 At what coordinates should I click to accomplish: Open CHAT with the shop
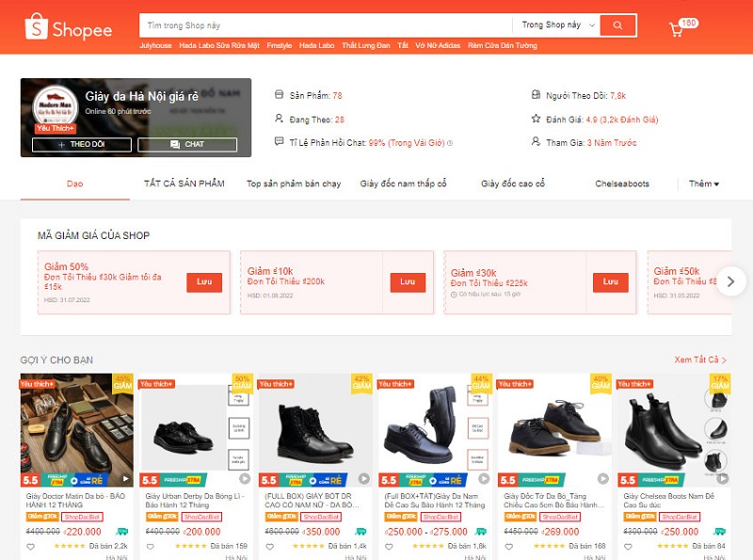point(187,145)
